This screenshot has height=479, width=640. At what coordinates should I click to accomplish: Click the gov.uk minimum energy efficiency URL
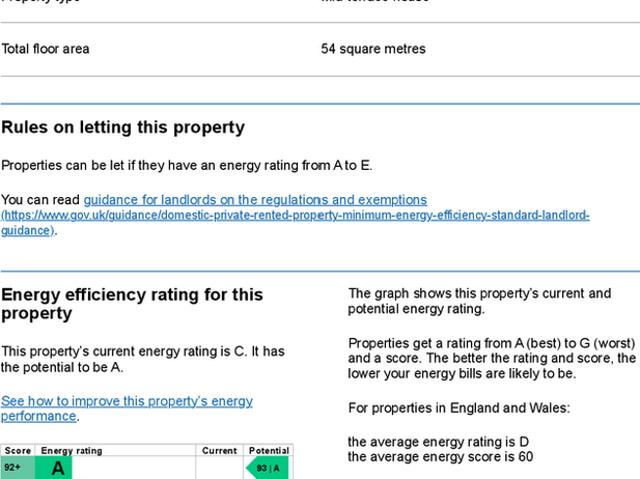coord(295,216)
